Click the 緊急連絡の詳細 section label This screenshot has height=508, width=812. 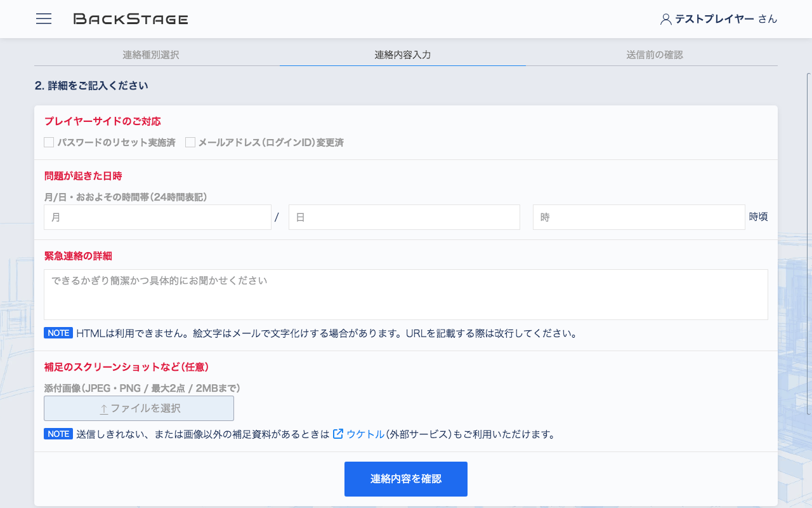[x=78, y=256]
